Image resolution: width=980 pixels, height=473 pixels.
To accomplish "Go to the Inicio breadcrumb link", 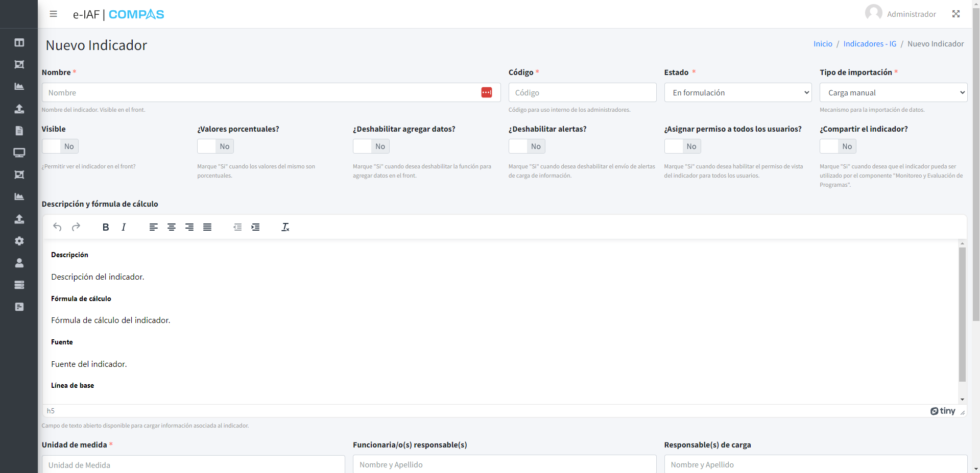I will coord(823,44).
